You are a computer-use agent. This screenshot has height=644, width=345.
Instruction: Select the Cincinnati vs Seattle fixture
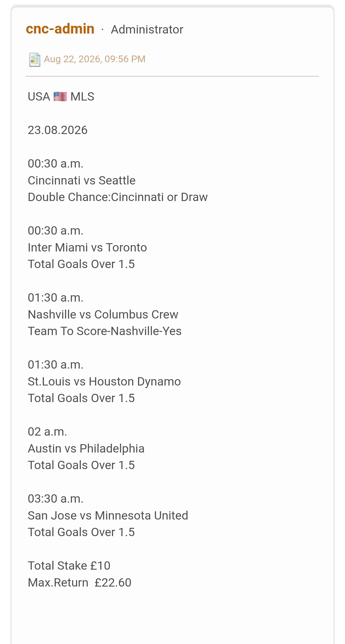[81, 180]
